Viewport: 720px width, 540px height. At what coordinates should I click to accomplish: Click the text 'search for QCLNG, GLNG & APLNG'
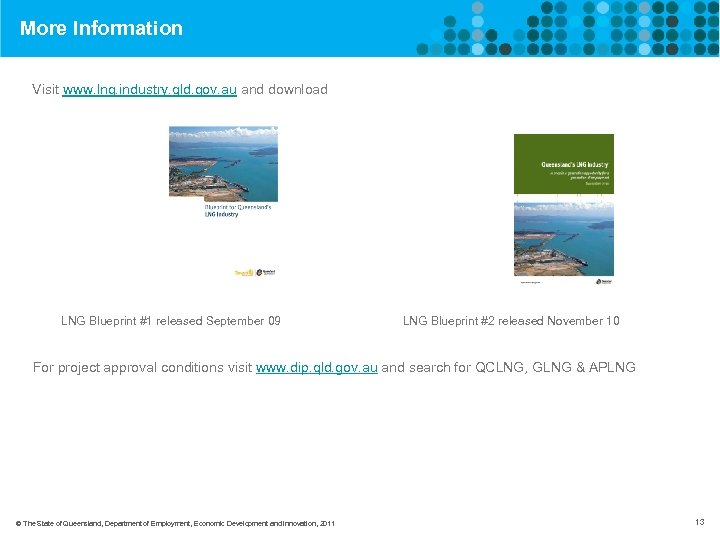[x=522, y=367]
